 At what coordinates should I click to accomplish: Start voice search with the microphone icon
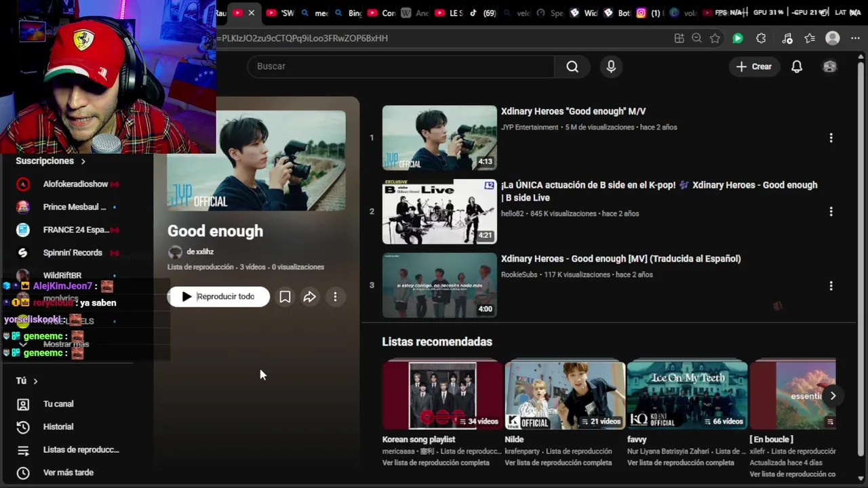click(611, 66)
